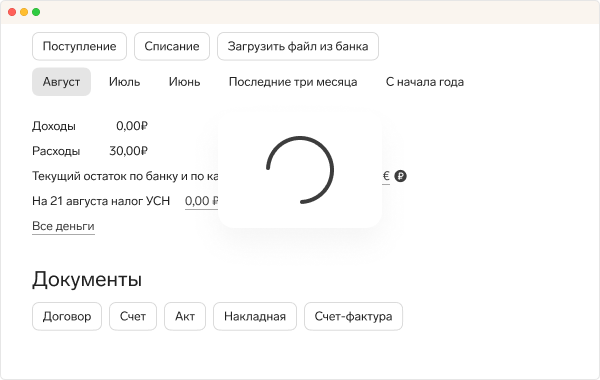Click the Документы heading

87,279
